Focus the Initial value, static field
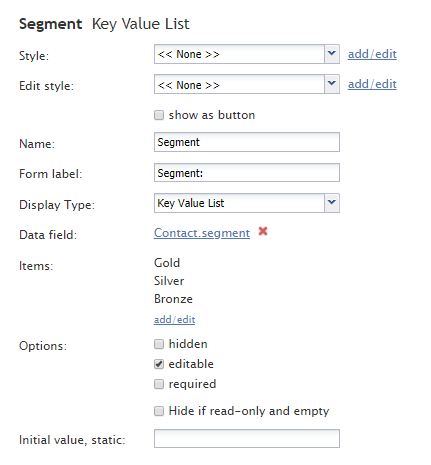431x465 pixels. click(247, 438)
